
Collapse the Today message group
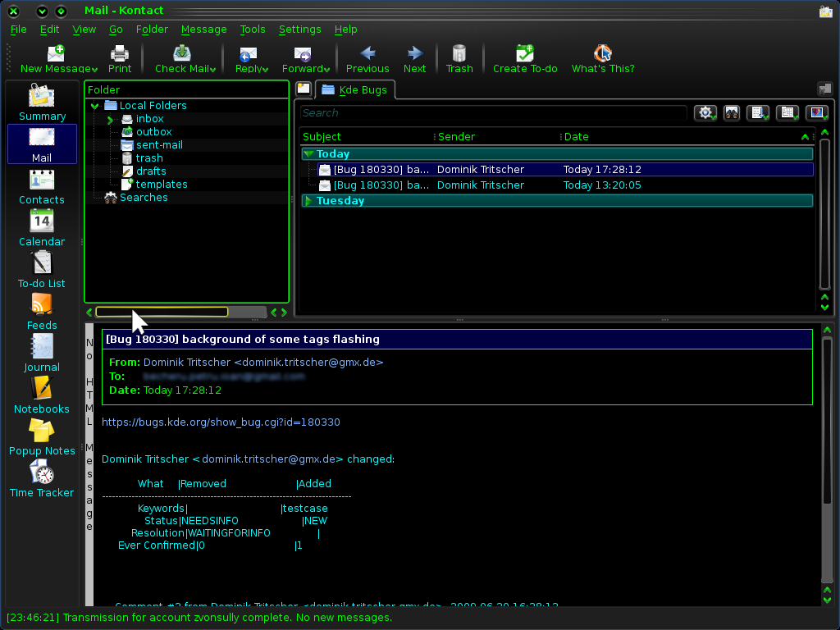tap(308, 154)
